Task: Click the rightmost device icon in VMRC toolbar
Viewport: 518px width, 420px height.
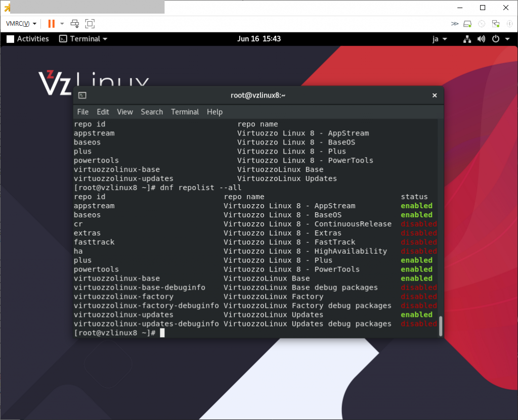Action: (510, 24)
